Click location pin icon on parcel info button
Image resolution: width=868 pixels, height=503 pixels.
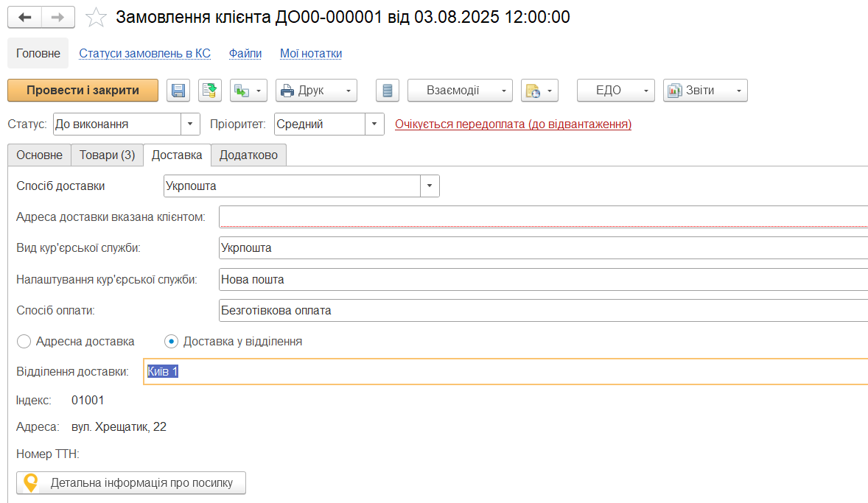[30, 482]
